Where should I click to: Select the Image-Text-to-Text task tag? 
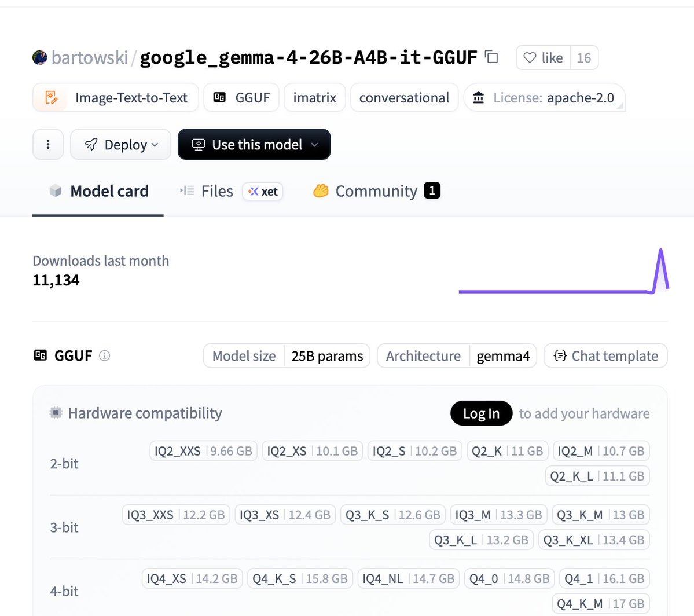click(x=116, y=97)
